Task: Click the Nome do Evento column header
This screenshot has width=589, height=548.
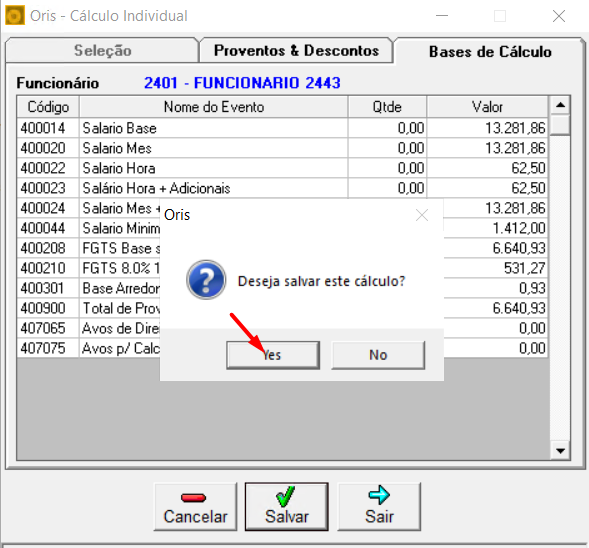Action: click(x=214, y=107)
